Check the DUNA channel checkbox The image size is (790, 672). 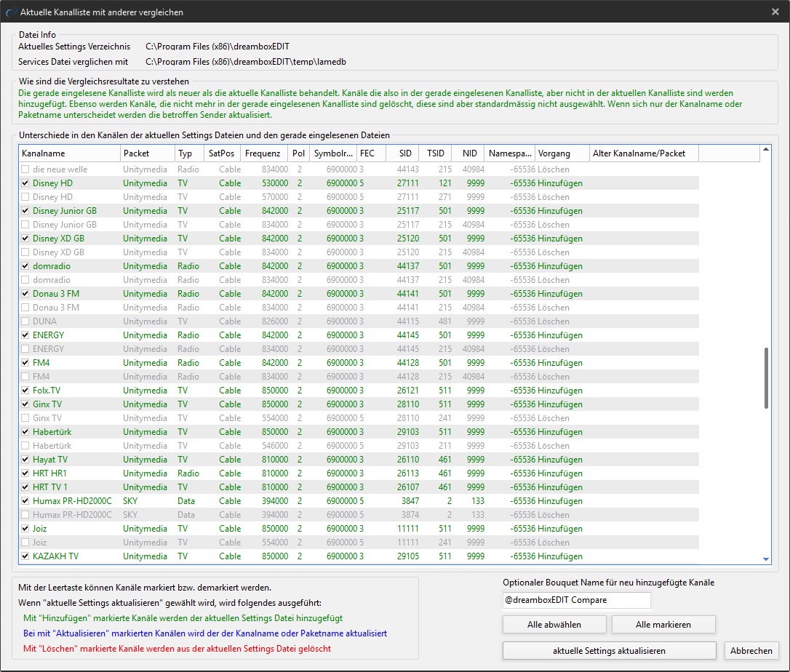tap(25, 321)
